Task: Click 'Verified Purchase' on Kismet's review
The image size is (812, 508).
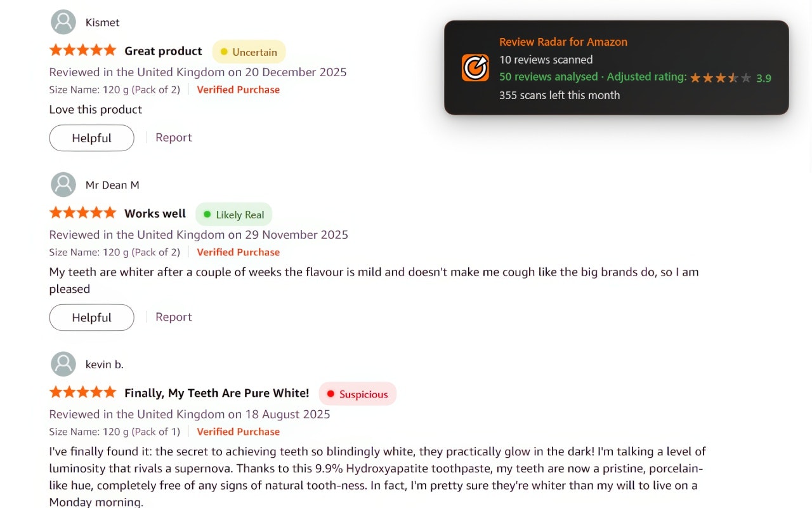Action: point(238,90)
